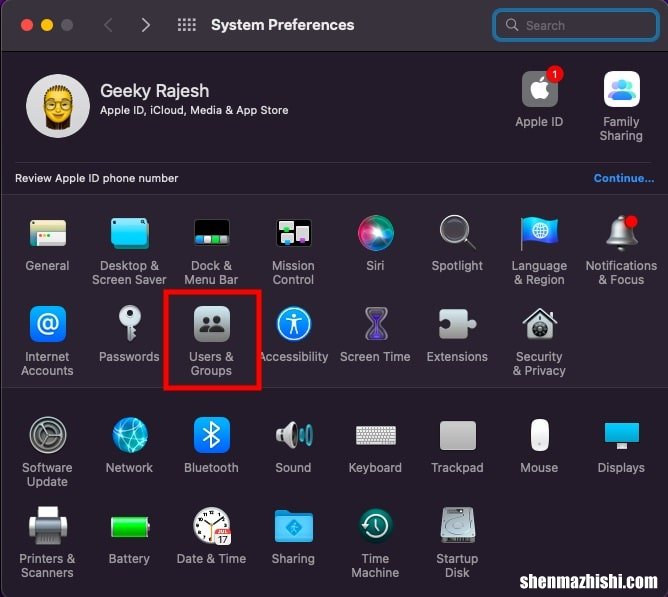Go back with the left chevron
The image size is (668, 597).
tap(108, 25)
